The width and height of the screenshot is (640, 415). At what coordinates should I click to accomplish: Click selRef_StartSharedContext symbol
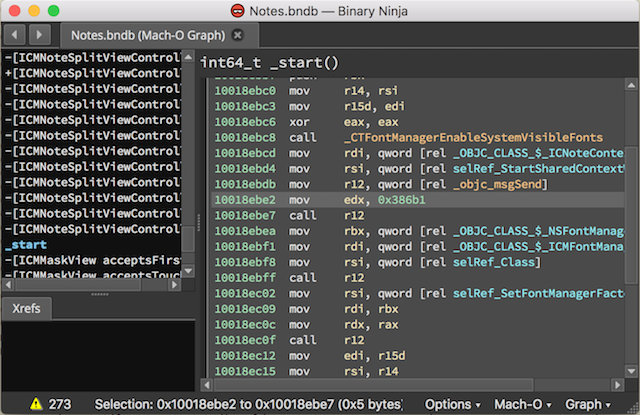coord(538,169)
